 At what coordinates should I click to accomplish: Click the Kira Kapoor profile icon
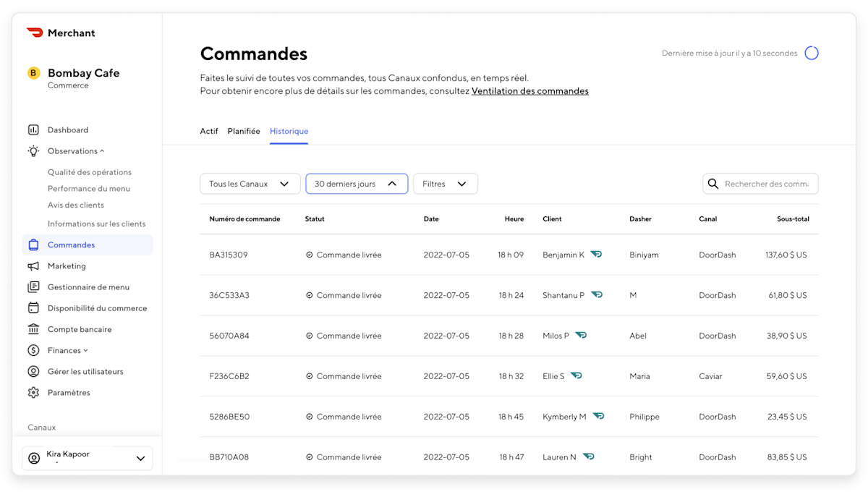click(33, 458)
